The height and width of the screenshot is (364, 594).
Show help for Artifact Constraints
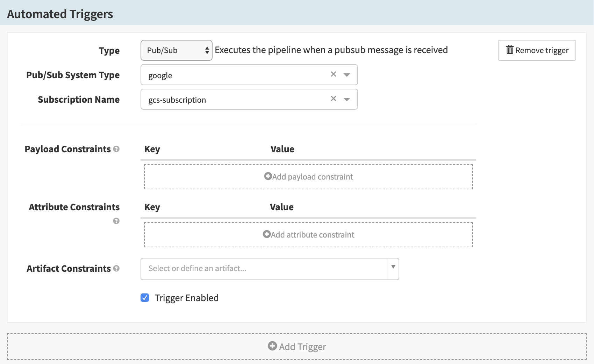116,268
